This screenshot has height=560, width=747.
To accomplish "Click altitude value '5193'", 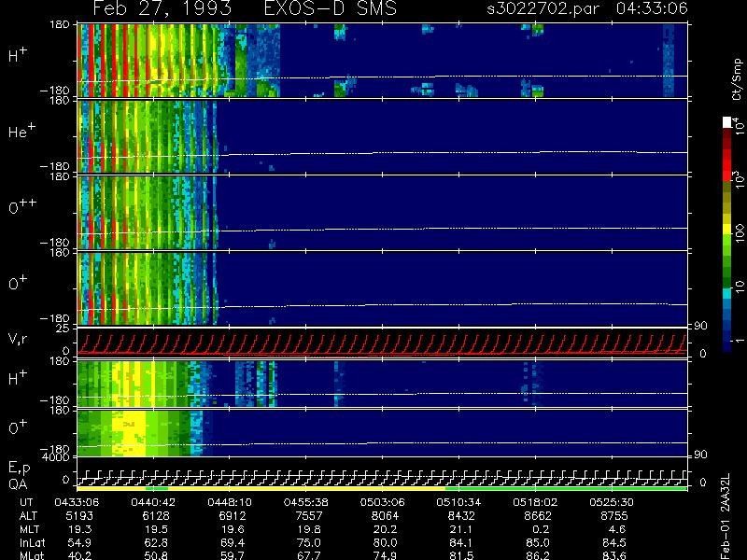I will pyautogui.click(x=80, y=516).
